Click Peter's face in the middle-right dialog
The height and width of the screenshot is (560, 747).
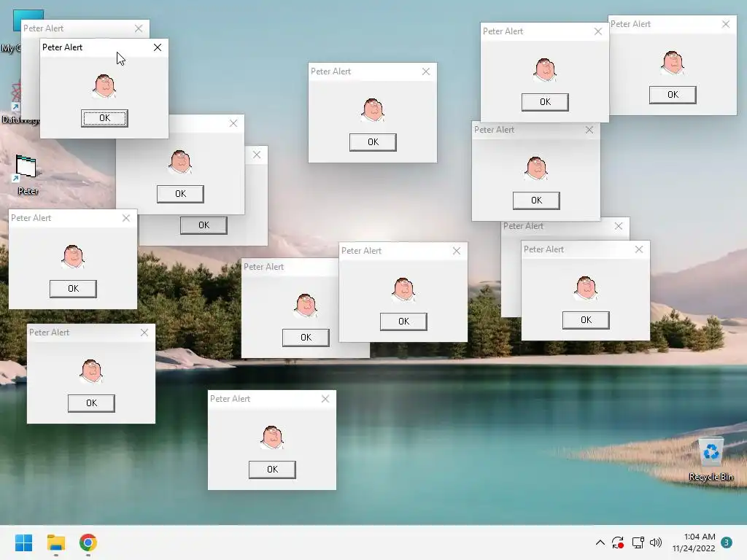coord(536,168)
